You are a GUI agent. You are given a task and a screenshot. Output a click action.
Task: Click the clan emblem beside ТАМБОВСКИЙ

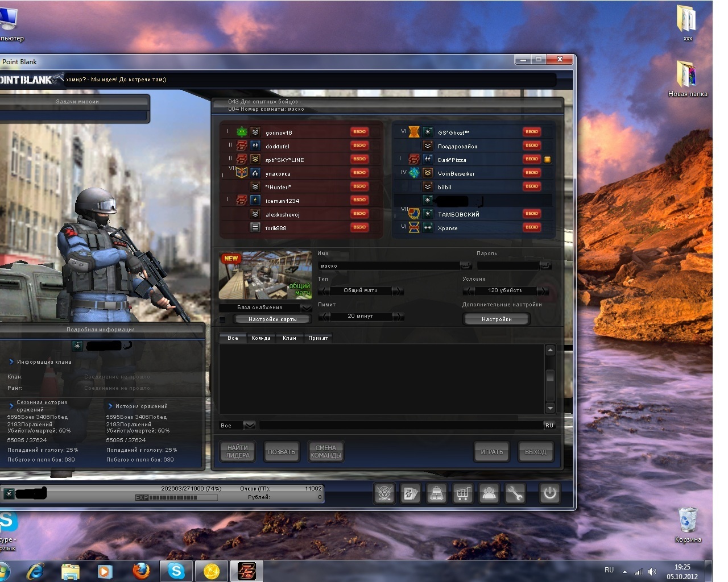pyautogui.click(x=414, y=214)
